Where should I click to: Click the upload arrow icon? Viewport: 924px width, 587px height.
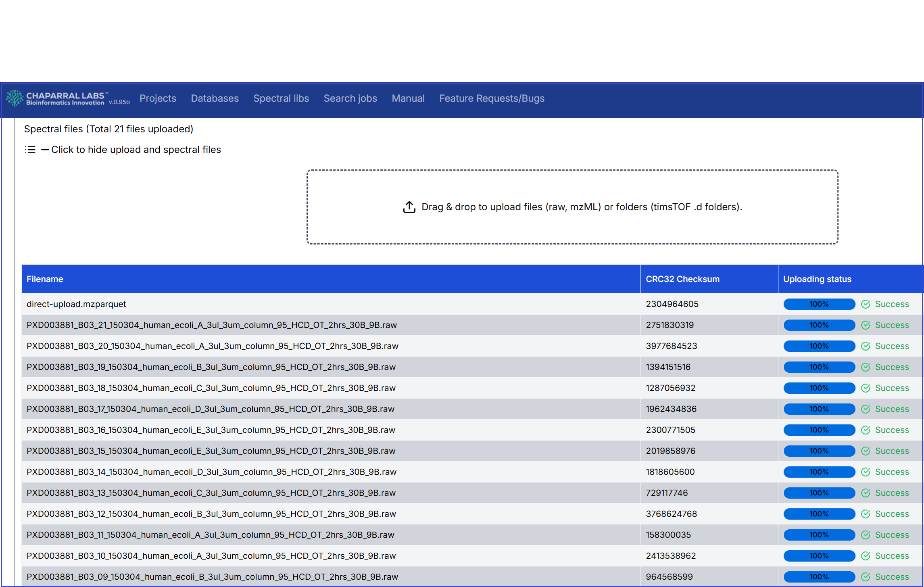[409, 207]
